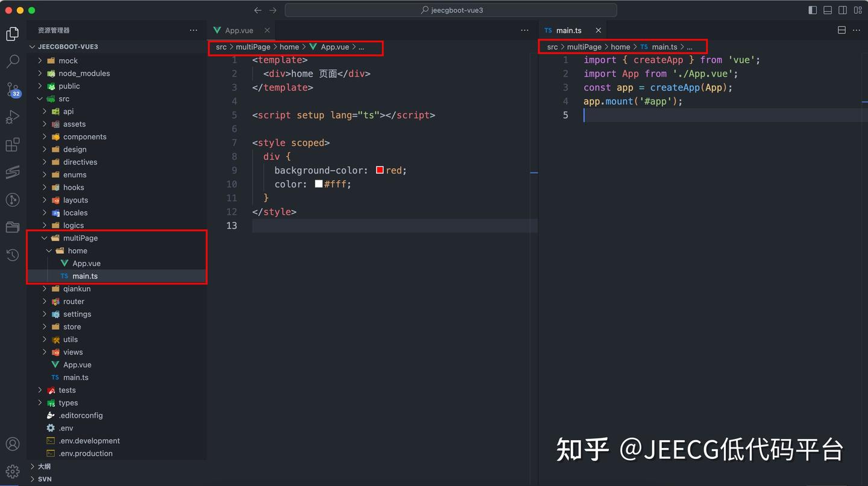Open more actions for main.ts editor group
868x486 pixels.
pyautogui.click(x=857, y=30)
